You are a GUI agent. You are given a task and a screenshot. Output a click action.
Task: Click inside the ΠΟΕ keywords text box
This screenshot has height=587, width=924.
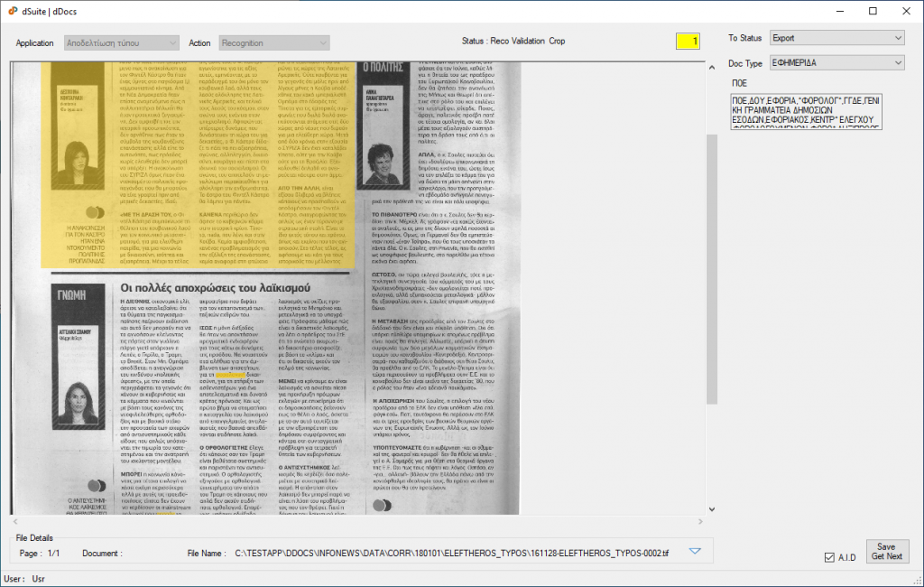[819, 109]
